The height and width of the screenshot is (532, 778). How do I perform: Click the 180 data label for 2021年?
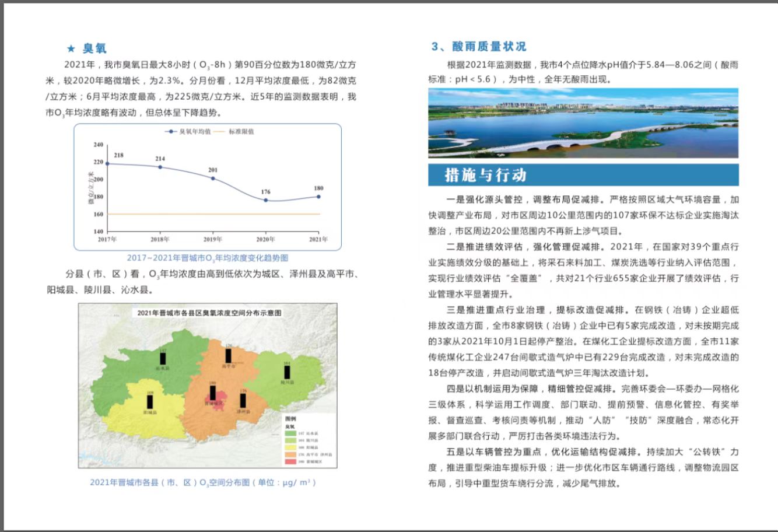(x=318, y=188)
